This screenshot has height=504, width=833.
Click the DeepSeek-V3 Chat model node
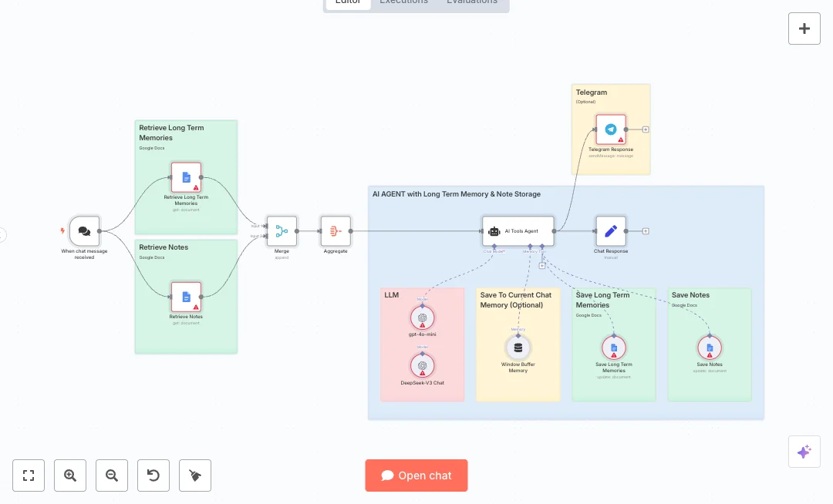pos(423,365)
